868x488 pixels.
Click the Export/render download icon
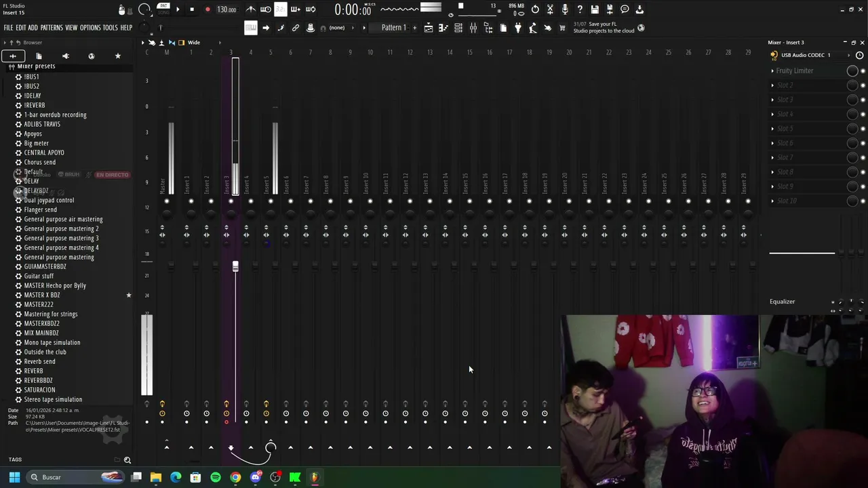tap(639, 9)
